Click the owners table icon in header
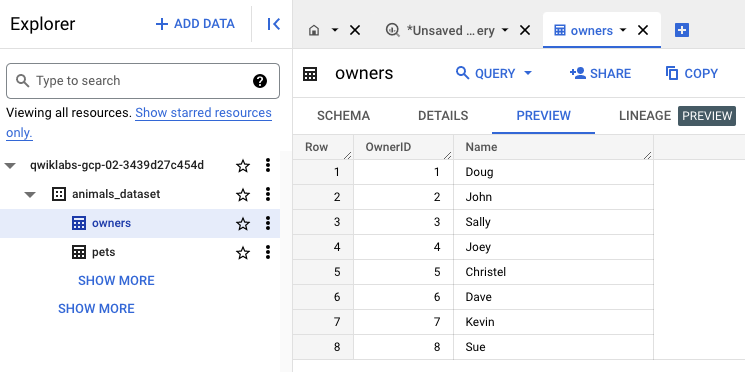This screenshot has width=745, height=372. [310, 74]
